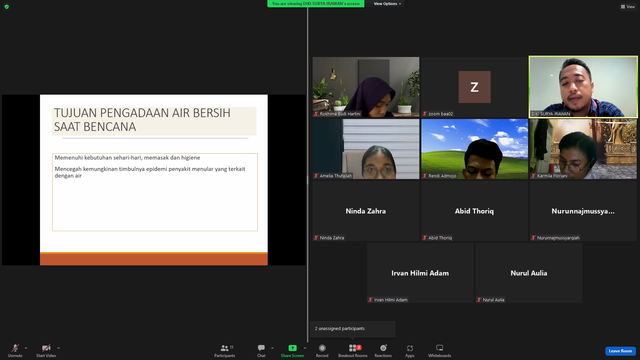Click the Leave Room button
The width and height of the screenshot is (640, 360).
click(620, 351)
